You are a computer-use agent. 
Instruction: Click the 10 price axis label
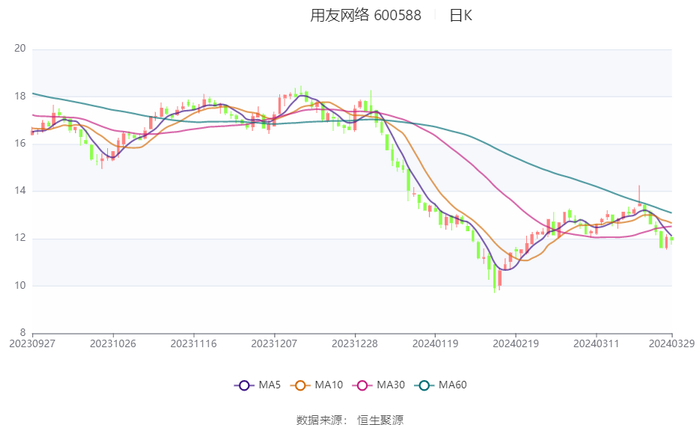point(19,286)
